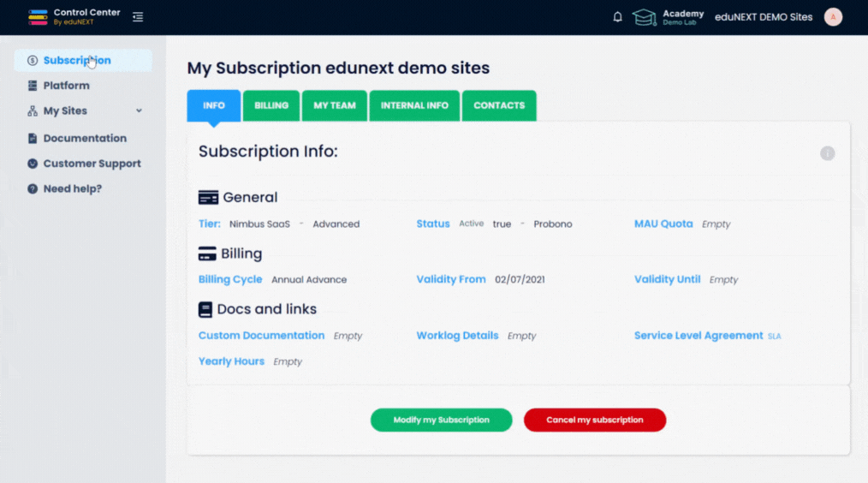
Task: Click the Custom Documentation label
Action: tap(261, 336)
